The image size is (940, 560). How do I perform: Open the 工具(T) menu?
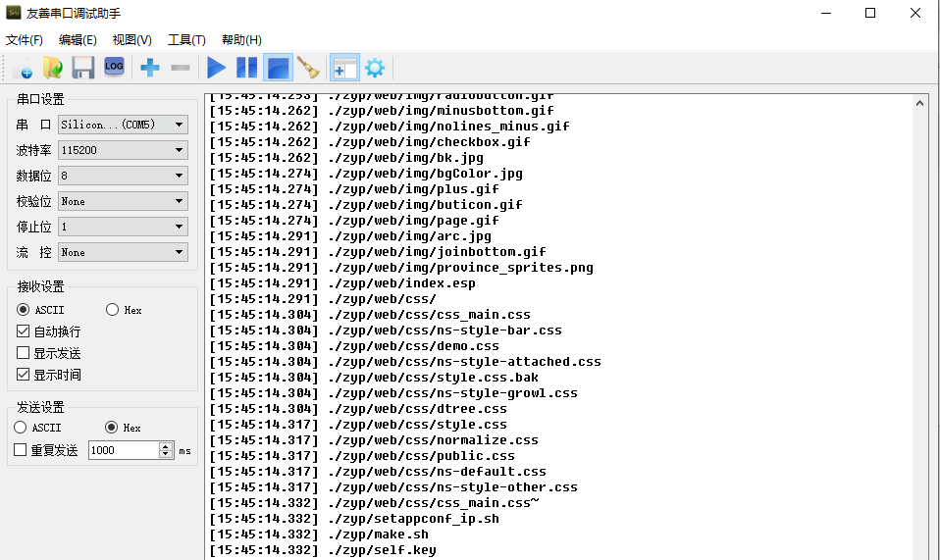click(x=186, y=40)
